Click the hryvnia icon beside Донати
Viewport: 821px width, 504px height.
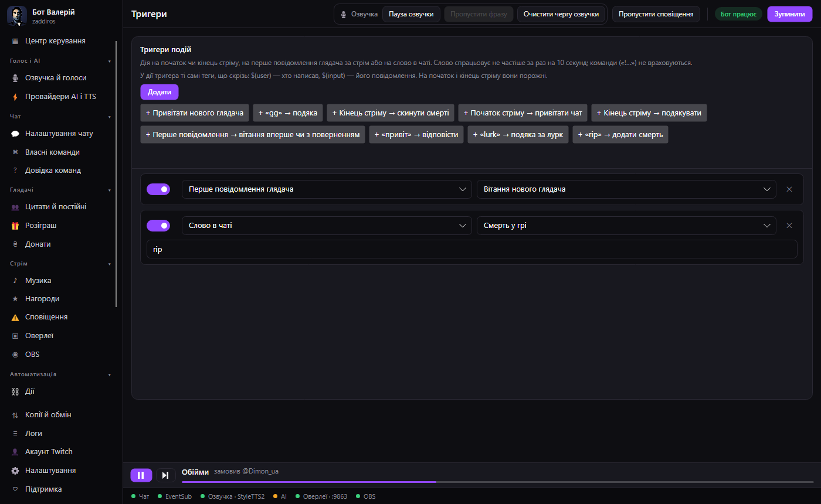click(15, 244)
